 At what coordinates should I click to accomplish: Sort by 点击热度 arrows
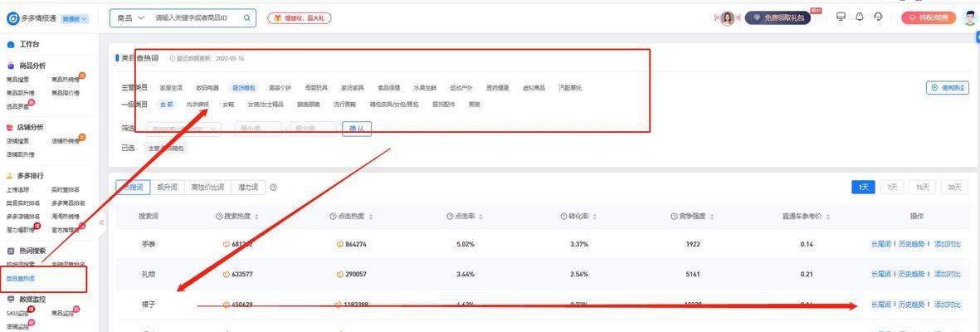[371, 217]
